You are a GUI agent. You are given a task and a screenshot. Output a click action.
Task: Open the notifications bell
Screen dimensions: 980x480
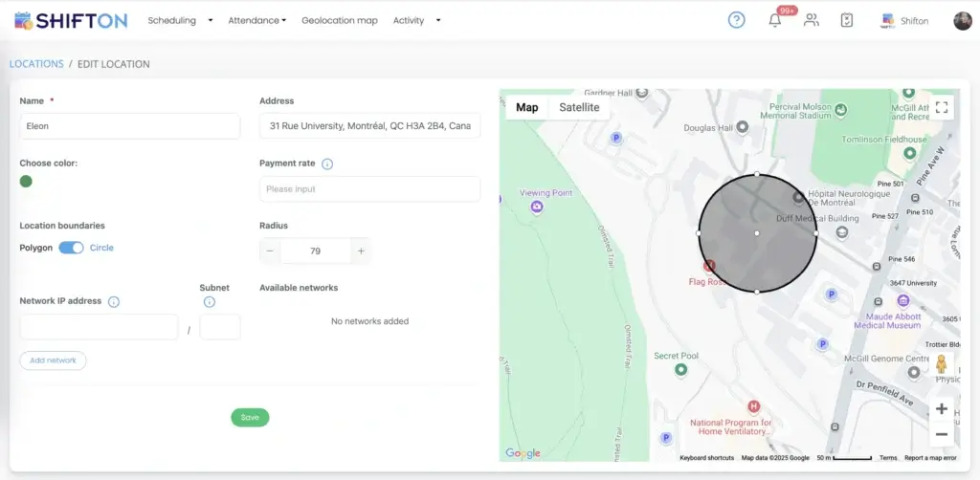775,20
